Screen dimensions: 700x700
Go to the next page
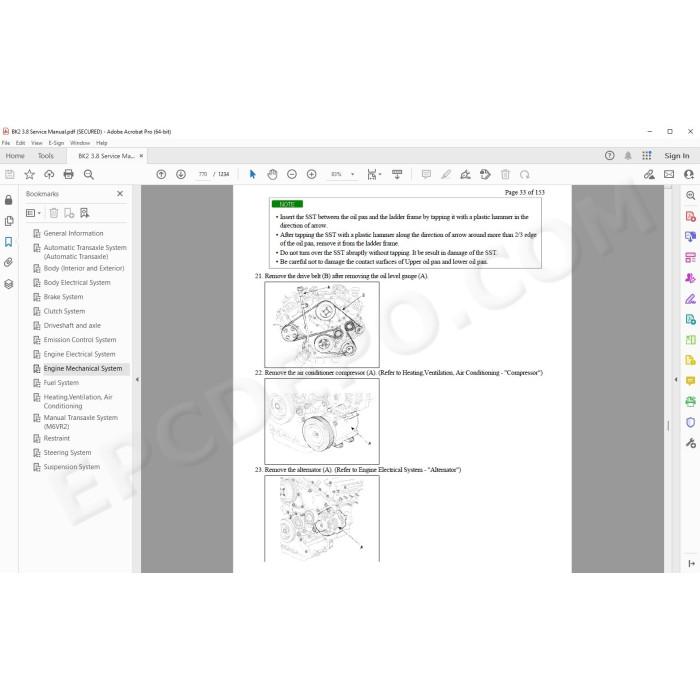[x=181, y=175]
